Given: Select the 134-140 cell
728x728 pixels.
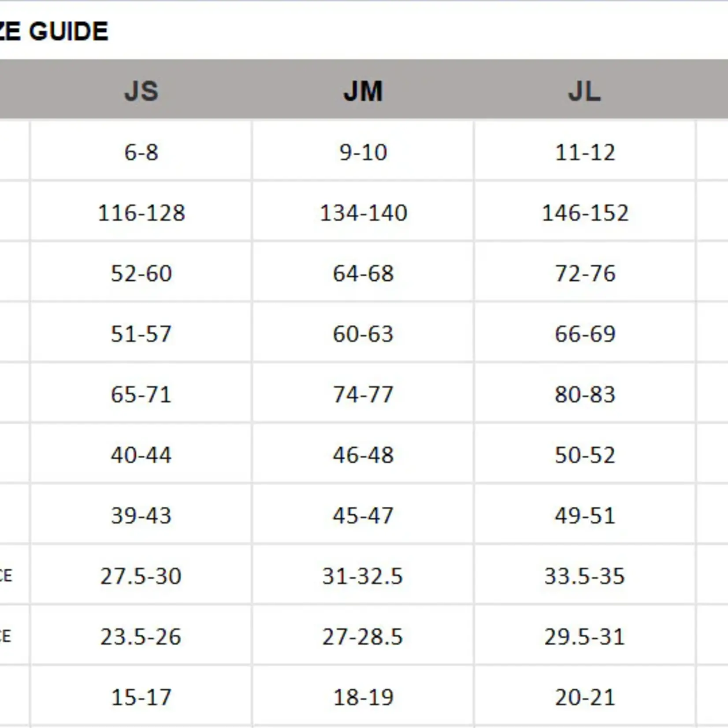Looking at the screenshot, I should coord(363,213).
